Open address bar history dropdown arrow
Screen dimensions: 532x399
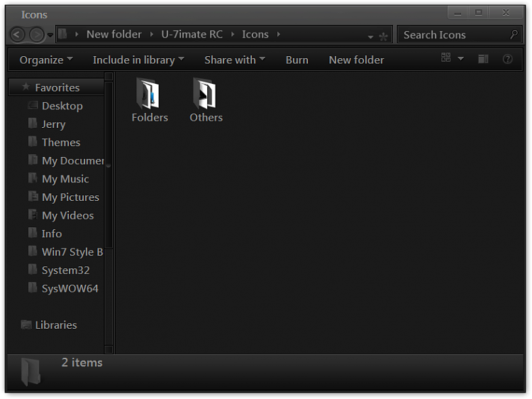(x=370, y=36)
